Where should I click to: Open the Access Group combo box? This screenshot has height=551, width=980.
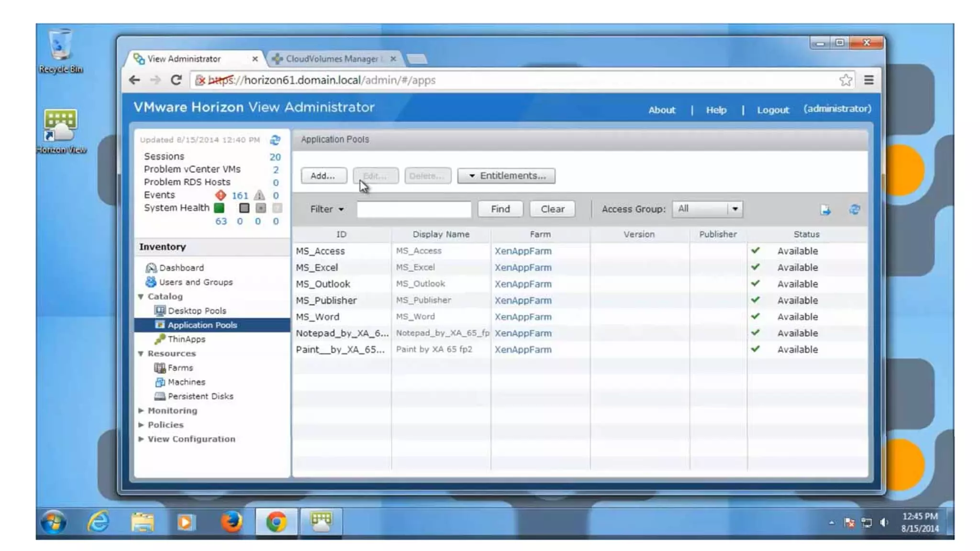(x=707, y=209)
